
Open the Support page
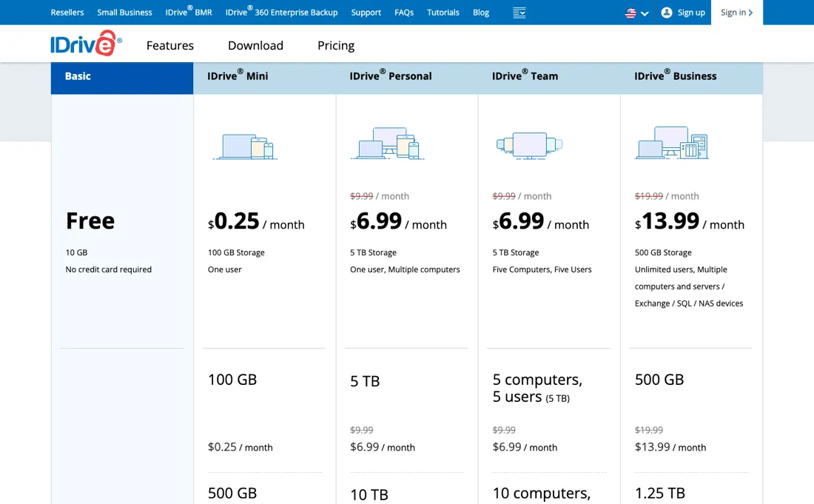pyautogui.click(x=366, y=13)
